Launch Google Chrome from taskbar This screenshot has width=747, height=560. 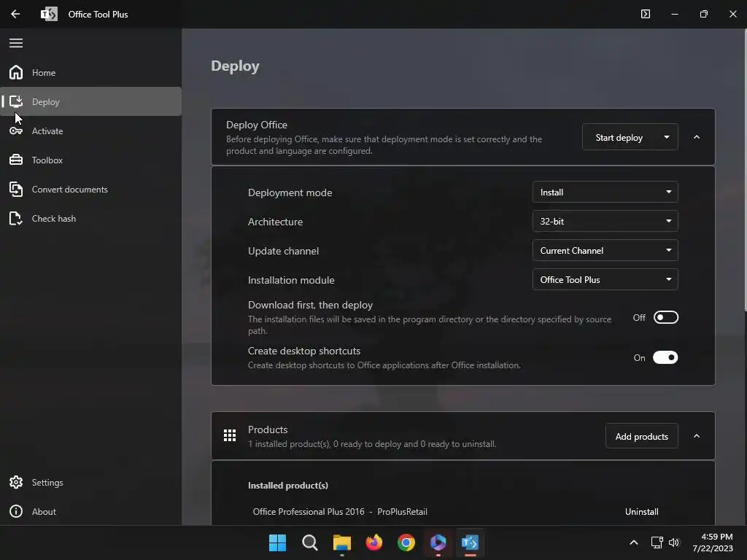[406, 542]
